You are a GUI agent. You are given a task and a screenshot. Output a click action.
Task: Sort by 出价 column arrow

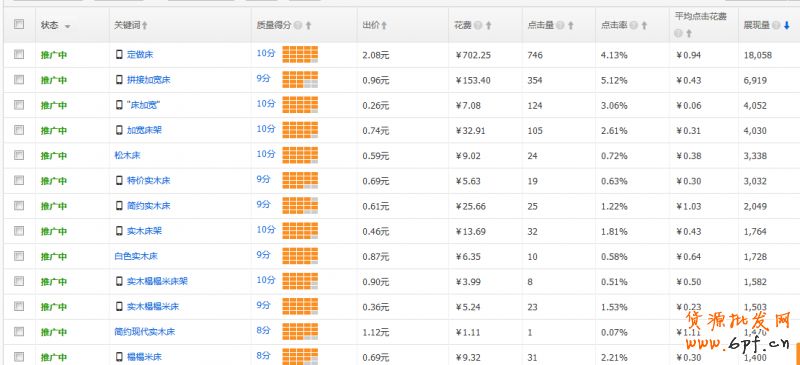[x=384, y=25]
